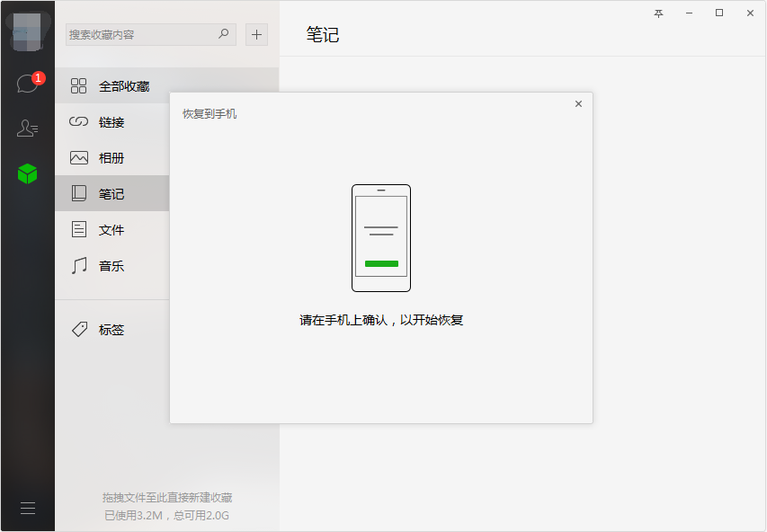
Task: Click the music note icon
Action: click(79, 265)
